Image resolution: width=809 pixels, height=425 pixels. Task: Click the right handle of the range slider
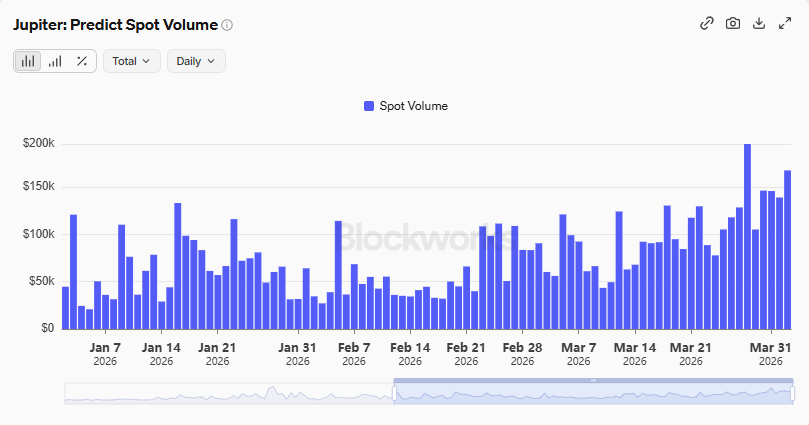tap(792, 394)
